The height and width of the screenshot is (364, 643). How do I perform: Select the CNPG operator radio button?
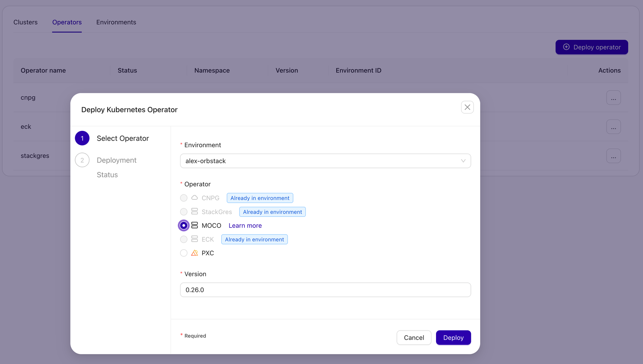(x=184, y=198)
